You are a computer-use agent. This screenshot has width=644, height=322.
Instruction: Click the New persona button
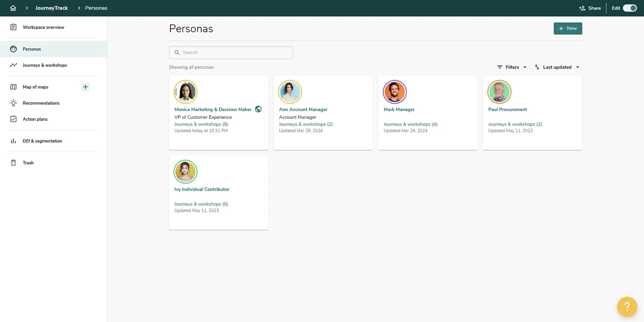pyautogui.click(x=568, y=28)
